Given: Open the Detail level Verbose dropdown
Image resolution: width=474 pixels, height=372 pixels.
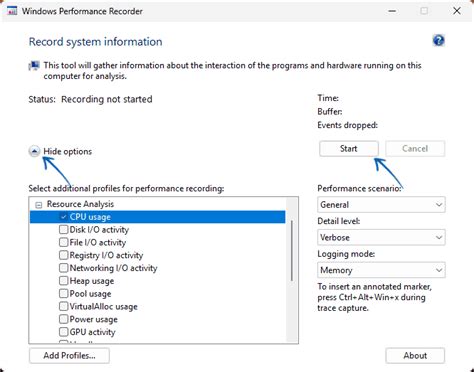Looking at the screenshot, I should (x=381, y=237).
